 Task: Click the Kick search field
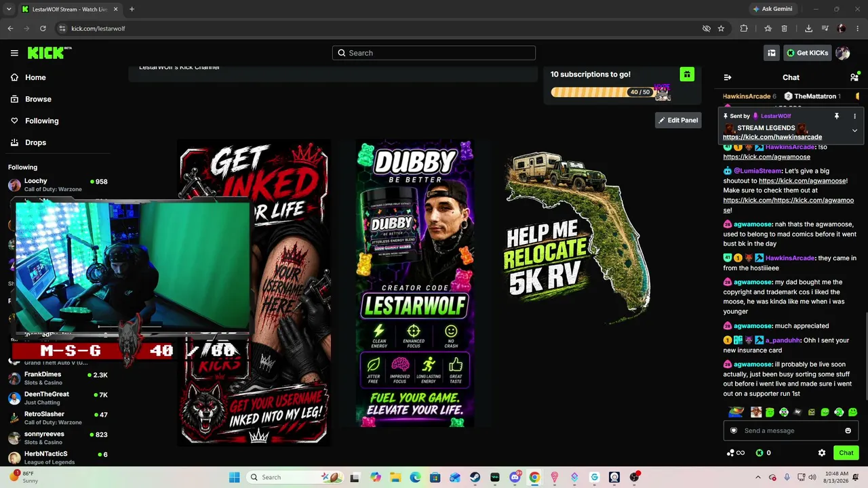[434, 53]
